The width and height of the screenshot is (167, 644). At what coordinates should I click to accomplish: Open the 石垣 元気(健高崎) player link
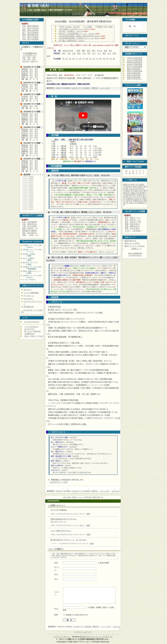point(30,222)
